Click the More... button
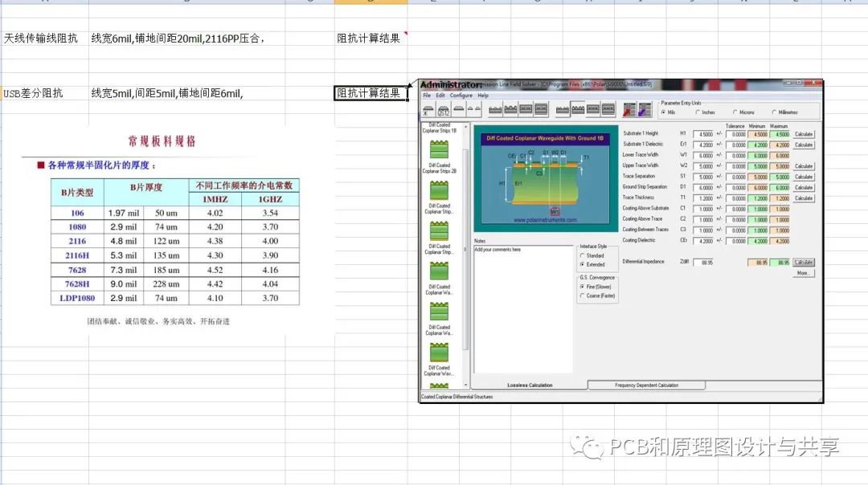 click(803, 273)
